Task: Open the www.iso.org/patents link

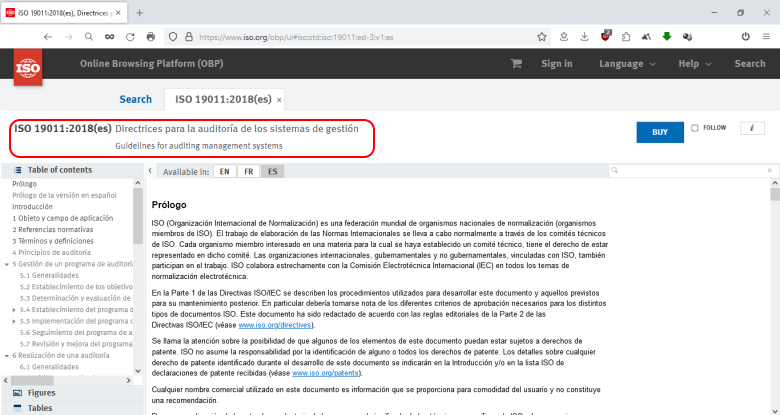Action: click(325, 373)
